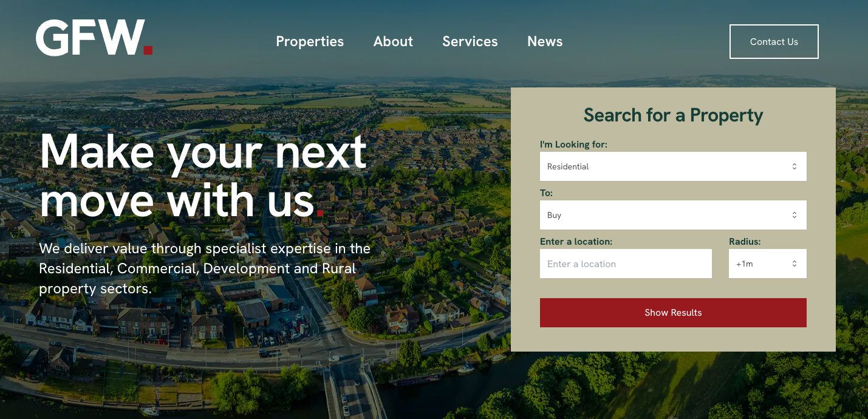
Task: Click the Contact Us button
Action: pyautogui.click(x=774, y=41)
